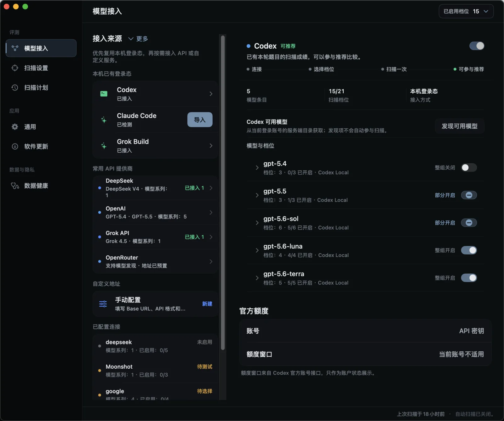Expand the gpt-5.6-luna model row chevron
The width and height of the screenshot is (504, 421).
257,250
